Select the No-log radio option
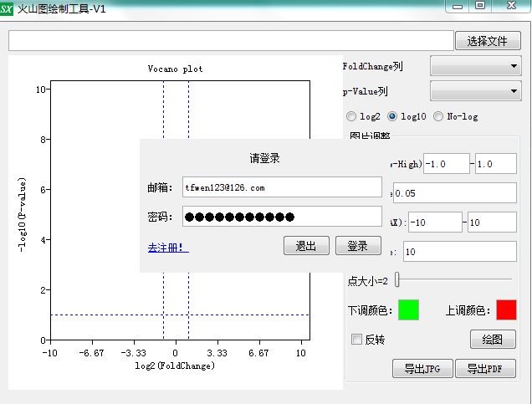 pyautogui.click(x=438, y=116)
